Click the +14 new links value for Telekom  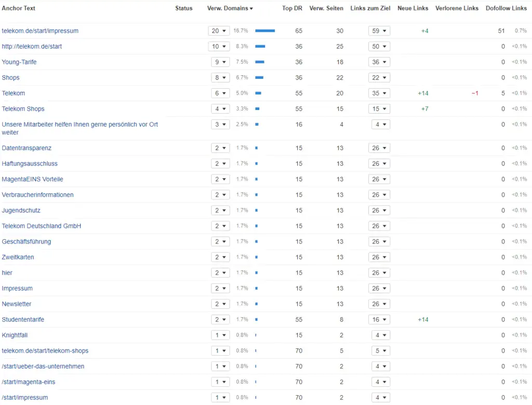coord(422,93)
